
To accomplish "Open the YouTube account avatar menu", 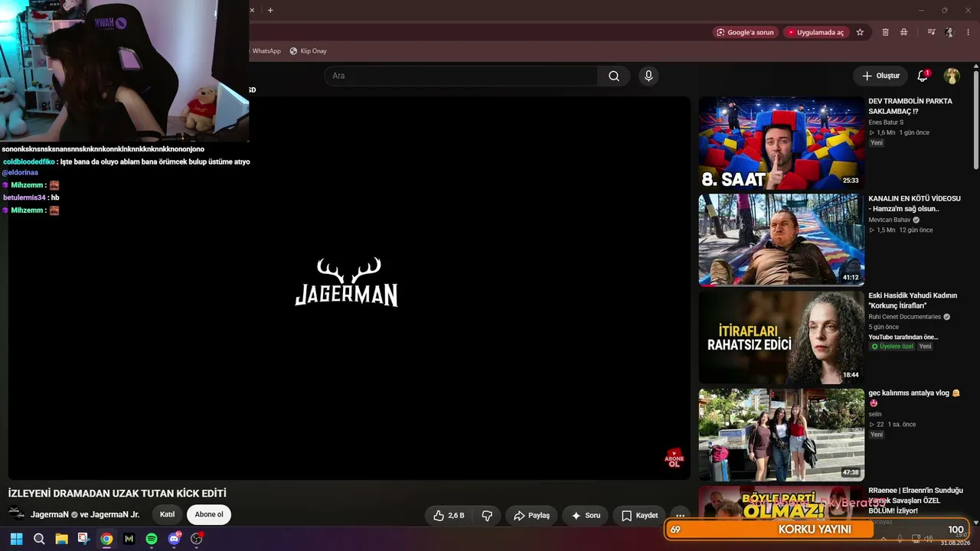I will click(952, 76).
